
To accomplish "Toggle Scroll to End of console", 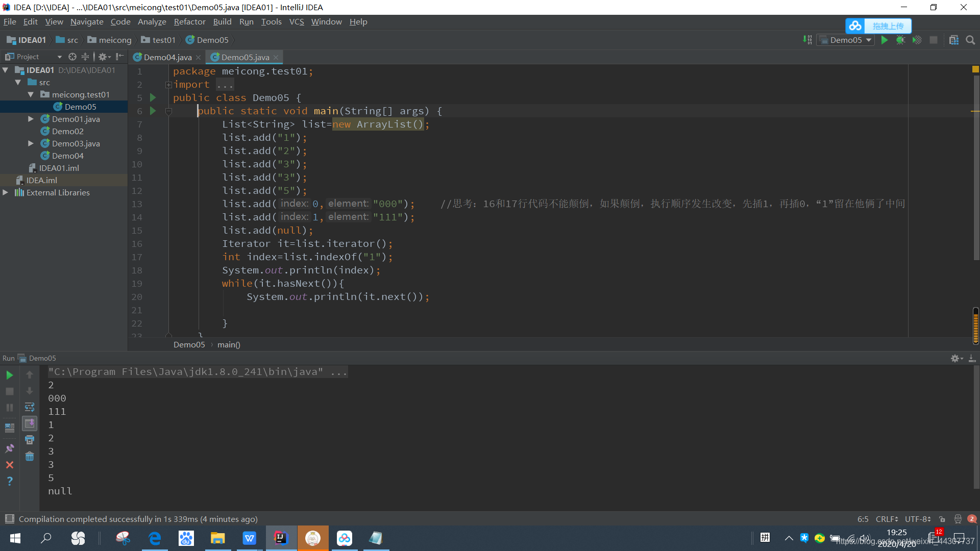I will pyautogui.click(x=30, y=423).
